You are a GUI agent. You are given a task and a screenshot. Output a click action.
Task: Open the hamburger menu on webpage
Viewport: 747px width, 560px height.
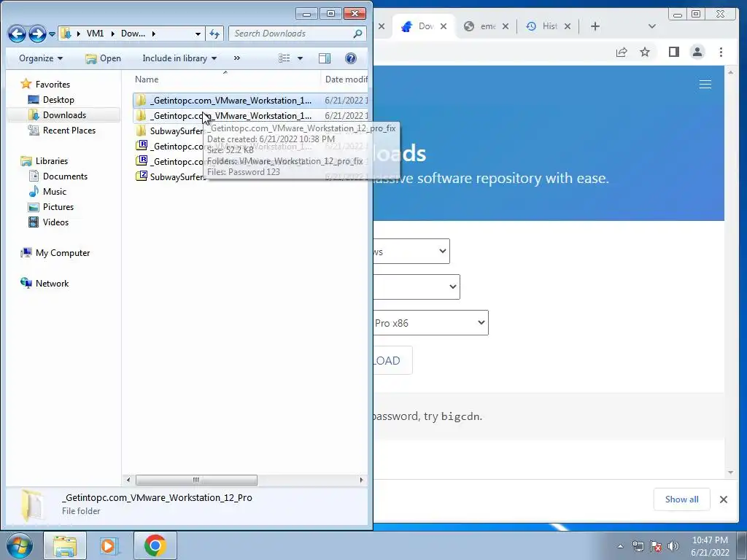[705, 85]
